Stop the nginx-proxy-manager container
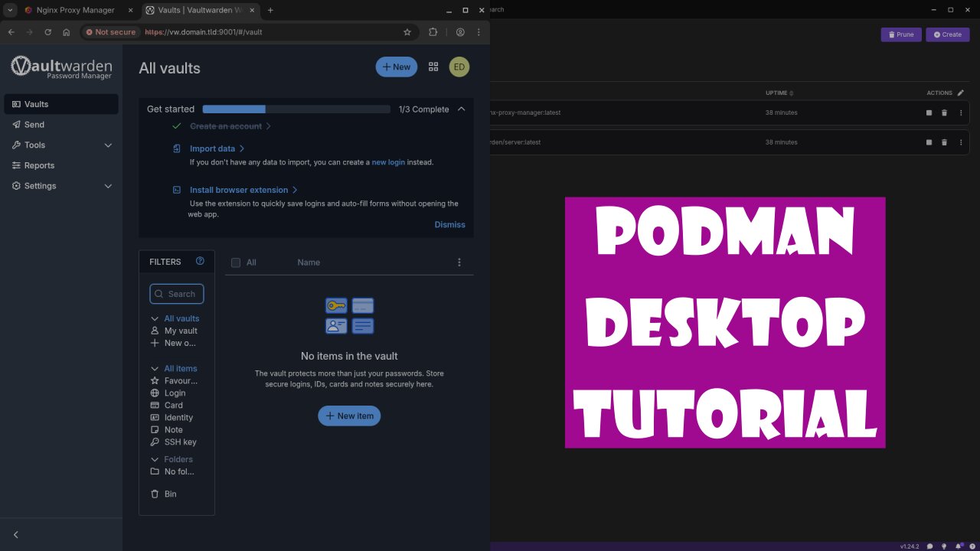Viewport: 980px width, 551px height. (x=929, y=112)
